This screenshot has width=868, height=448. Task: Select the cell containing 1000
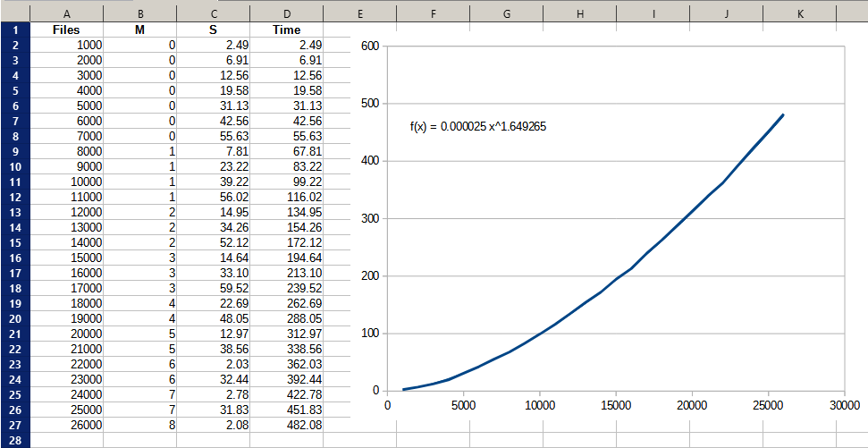pos(66,45)
